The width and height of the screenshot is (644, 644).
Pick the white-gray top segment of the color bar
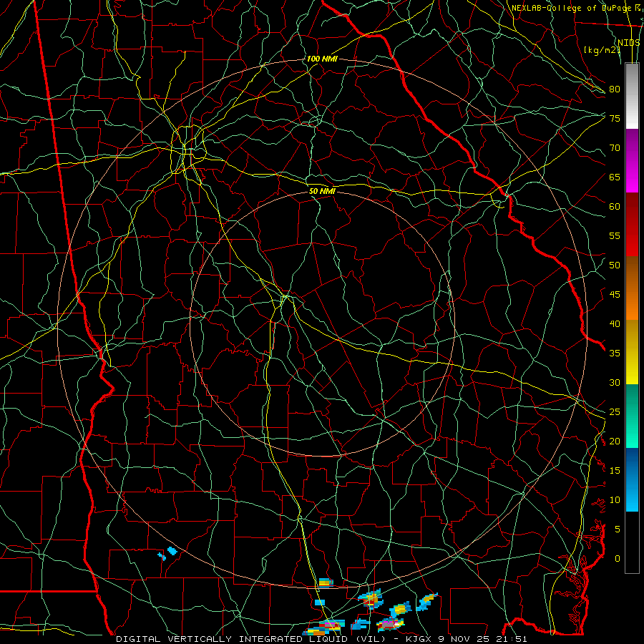tap(632, 97)
